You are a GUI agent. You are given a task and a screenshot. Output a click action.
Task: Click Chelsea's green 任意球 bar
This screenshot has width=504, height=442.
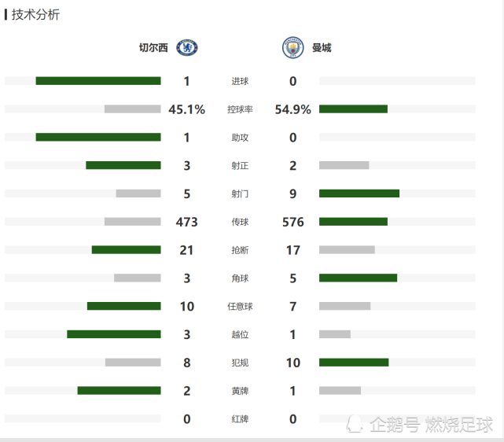pos(123,306)
